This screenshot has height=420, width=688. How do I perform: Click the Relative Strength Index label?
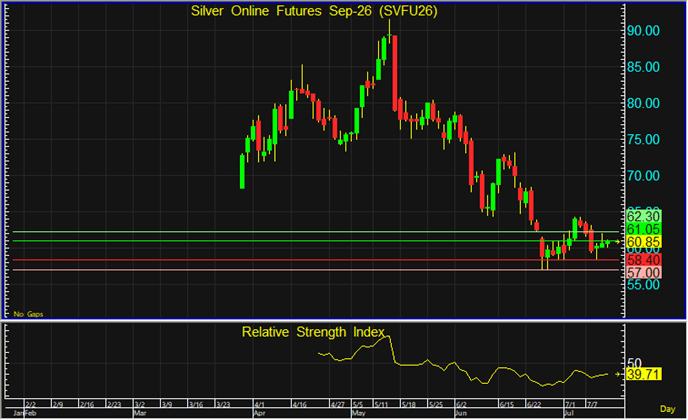tap(313, 332)
